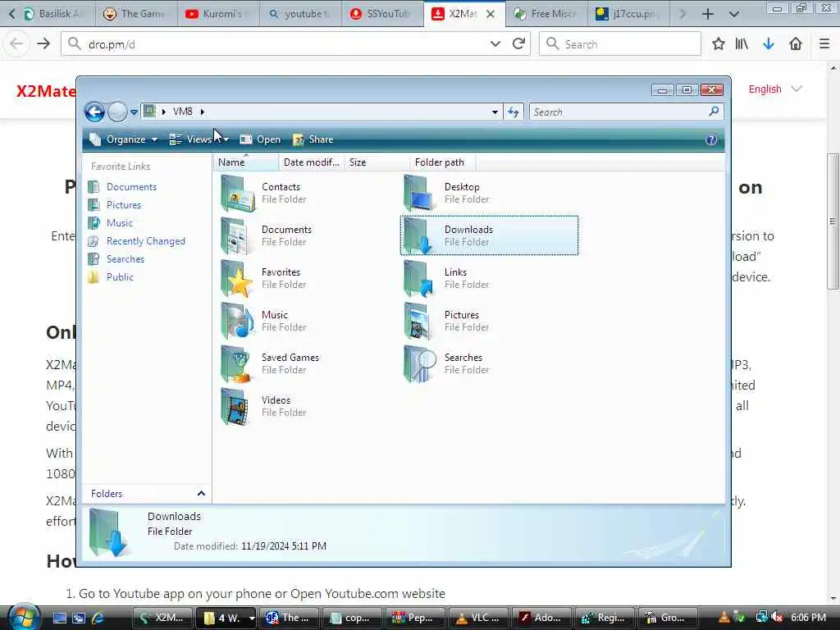This screenshot has height=630, width=840.
Task: Open browser URL bar history dropdown
Action: click(x=495, y=44)
